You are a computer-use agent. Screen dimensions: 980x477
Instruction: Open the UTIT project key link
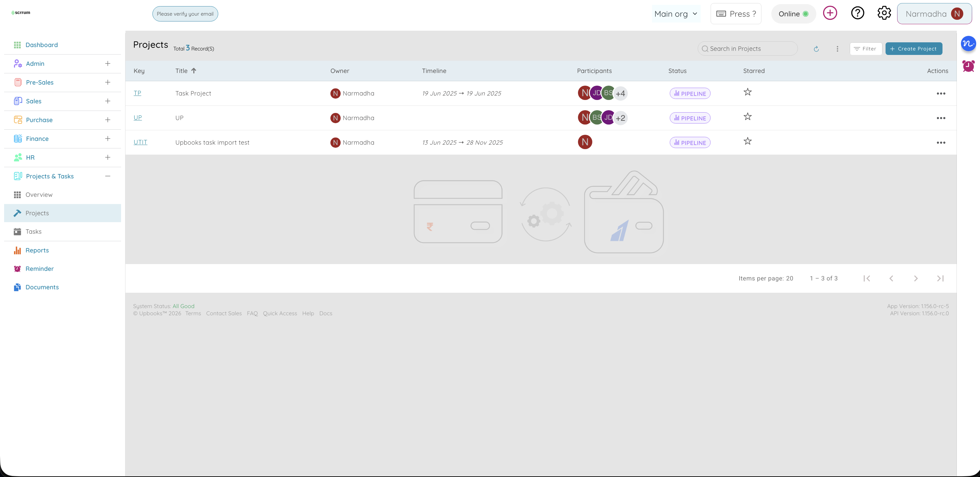140,142
